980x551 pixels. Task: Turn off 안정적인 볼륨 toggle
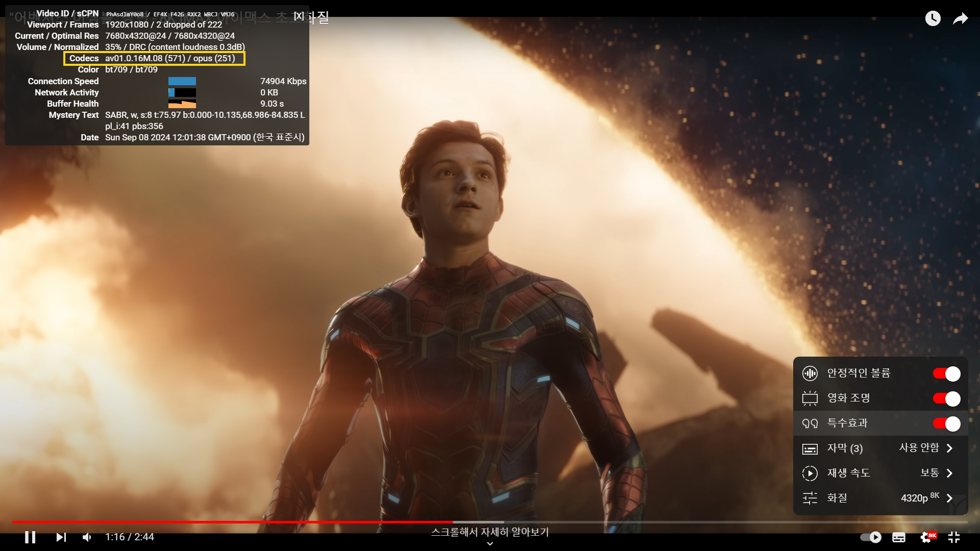pyautogui.click(x=946, y=373)
